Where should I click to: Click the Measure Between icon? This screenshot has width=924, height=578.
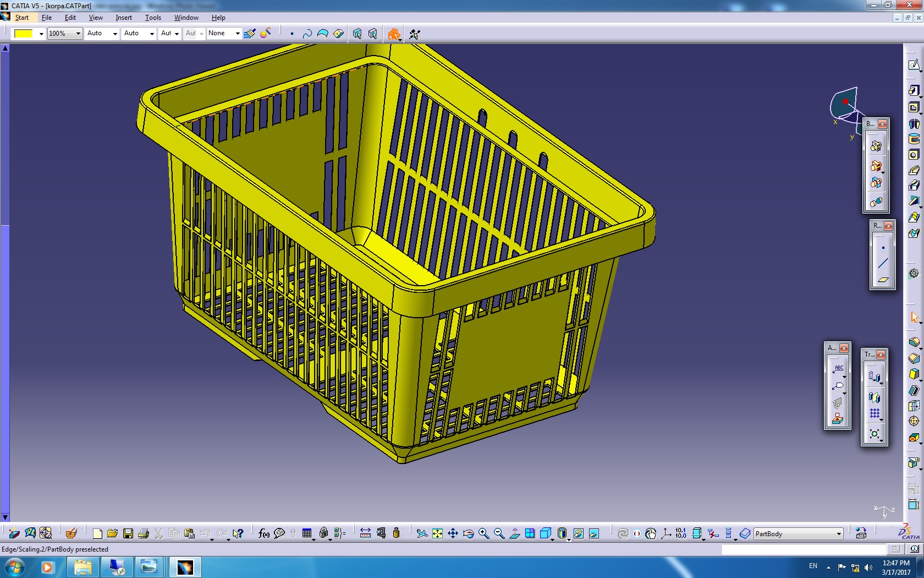click(365, 533)
